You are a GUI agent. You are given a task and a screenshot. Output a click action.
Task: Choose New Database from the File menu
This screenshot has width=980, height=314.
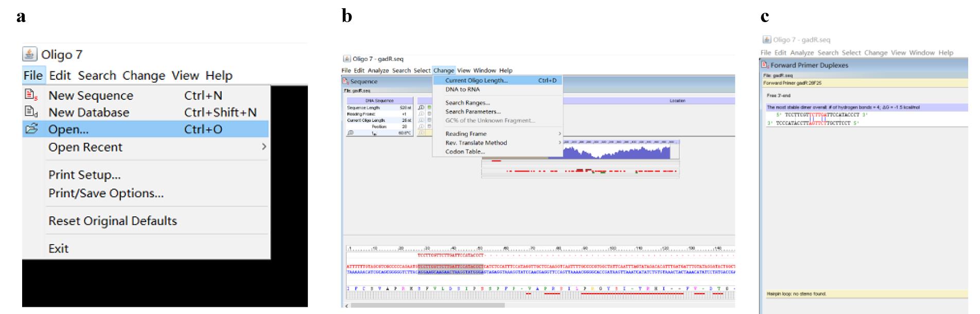pos(146,112)
